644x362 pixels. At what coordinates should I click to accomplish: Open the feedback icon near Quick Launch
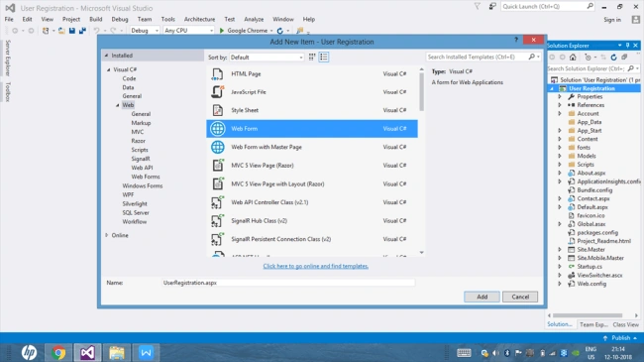pos(492,6)
